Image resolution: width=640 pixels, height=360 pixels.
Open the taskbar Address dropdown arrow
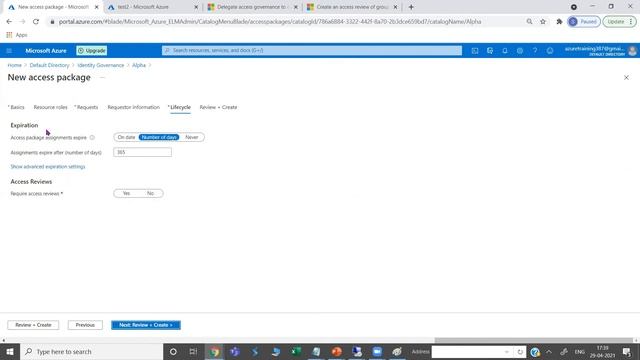tap(507, 352)
